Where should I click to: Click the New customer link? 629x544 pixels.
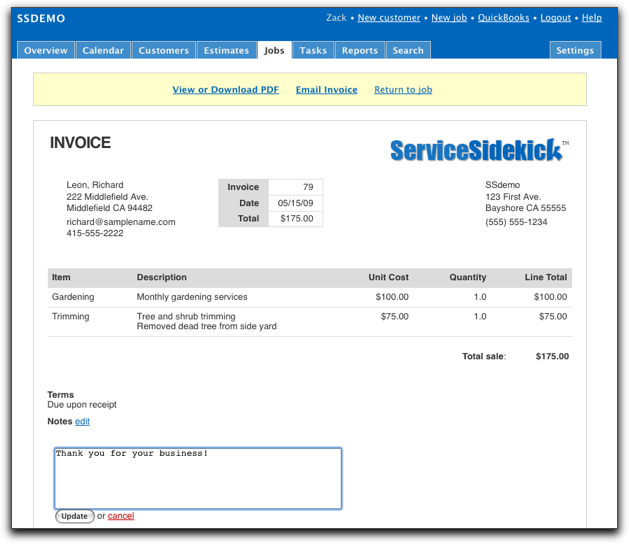(x=389, y=18)
